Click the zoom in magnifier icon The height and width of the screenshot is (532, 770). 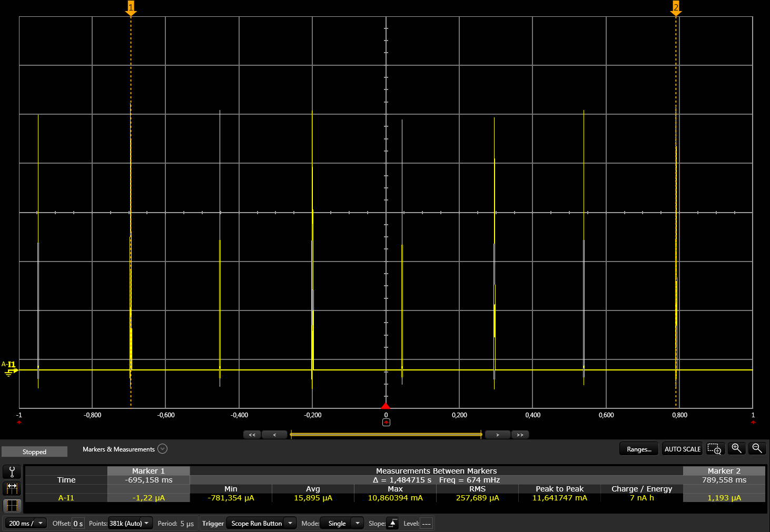coord(736,449)
